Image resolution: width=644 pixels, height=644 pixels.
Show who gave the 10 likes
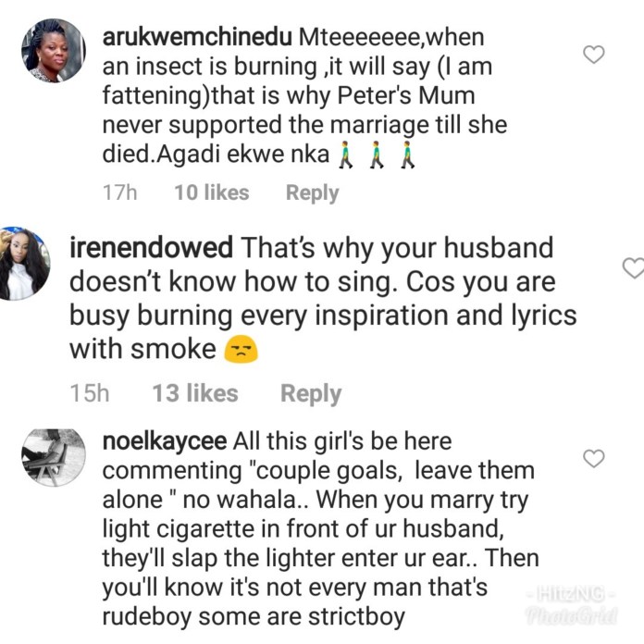(x=211, y=192)
